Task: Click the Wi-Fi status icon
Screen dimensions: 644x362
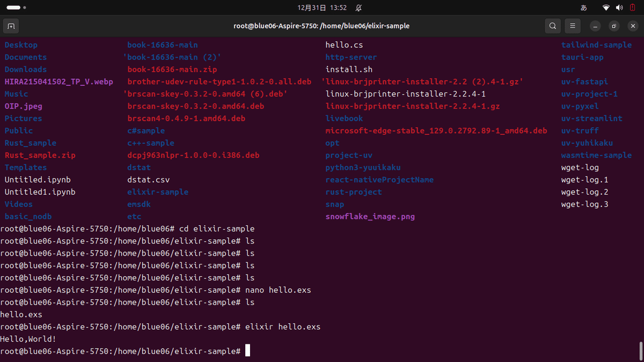Action: pos(606,8)
